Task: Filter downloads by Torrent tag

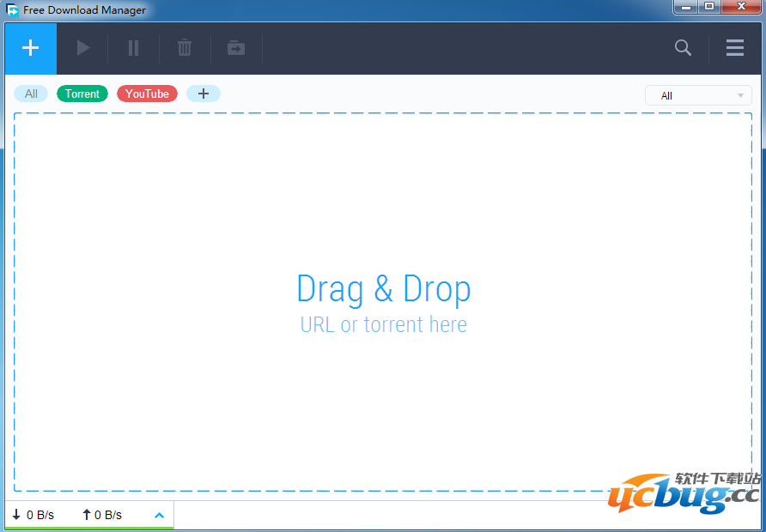Action: point(82,94)
